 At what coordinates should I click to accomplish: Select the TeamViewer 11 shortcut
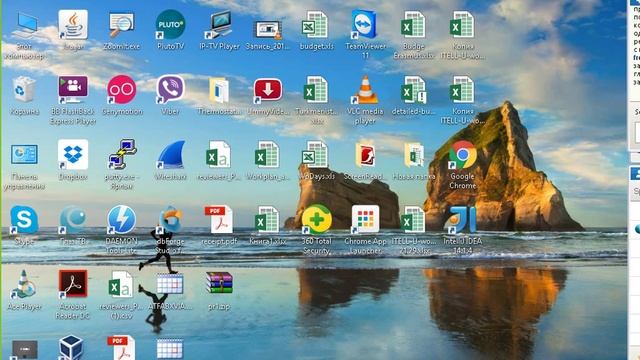[x=364, y=24]
